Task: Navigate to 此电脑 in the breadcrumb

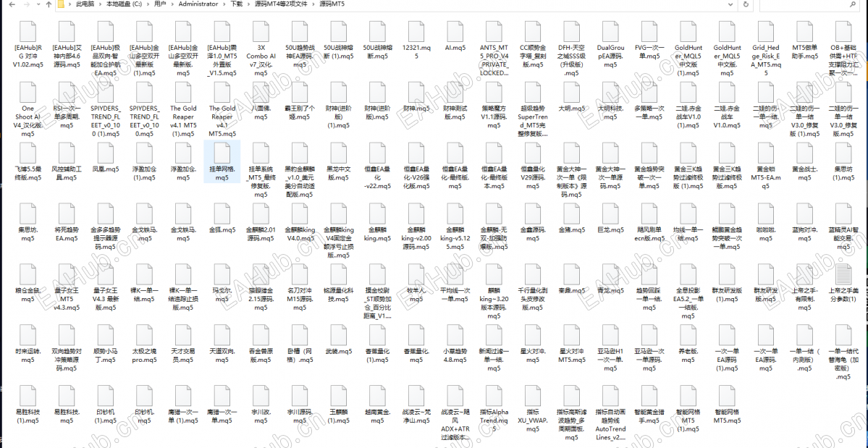Action: (85, 4)
